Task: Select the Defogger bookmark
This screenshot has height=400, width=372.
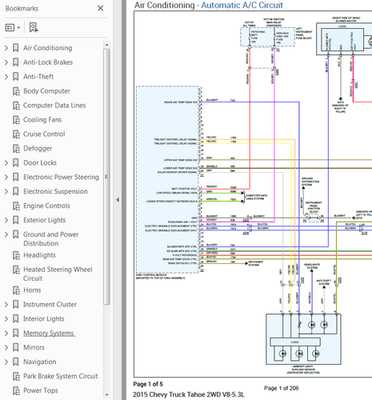Action: pyautogui.click(x=38, y=148)
